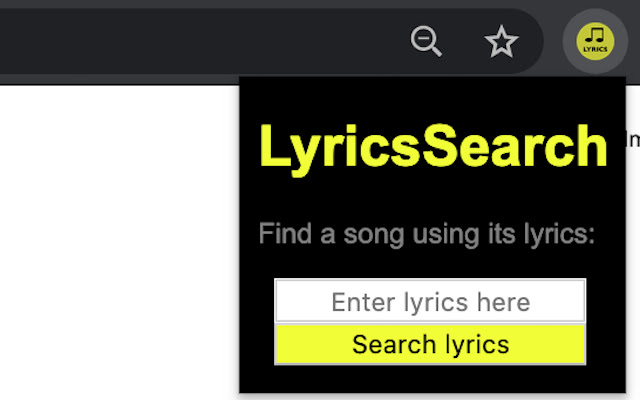Close the popup via the yellow music note icon
The width and height of the screenshot is (640, 400).
596,42
